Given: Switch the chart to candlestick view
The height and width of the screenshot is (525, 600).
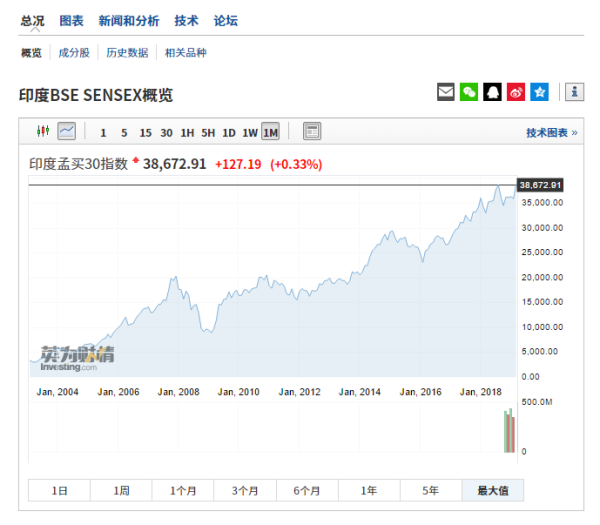Looking at the screenshot, I should coord(43,131).
